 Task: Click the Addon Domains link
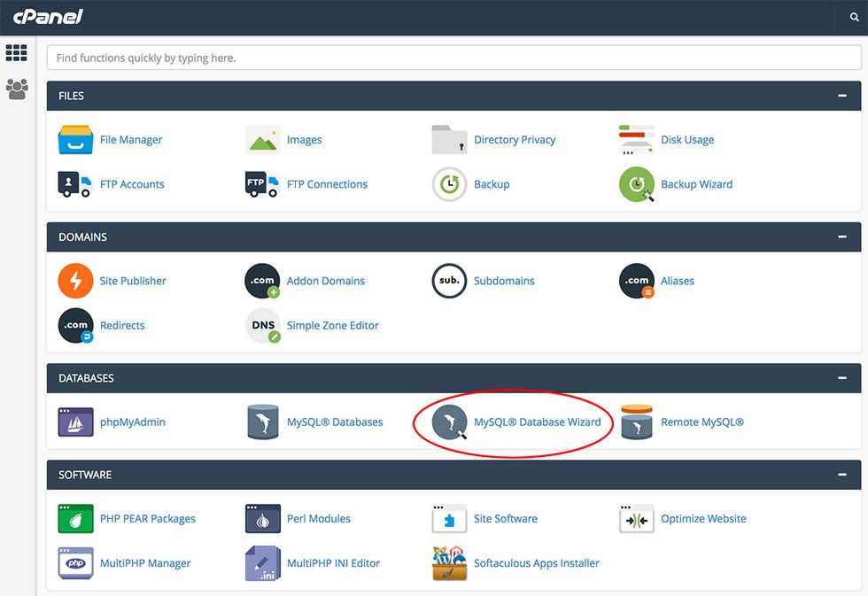(x=326, y=281)
